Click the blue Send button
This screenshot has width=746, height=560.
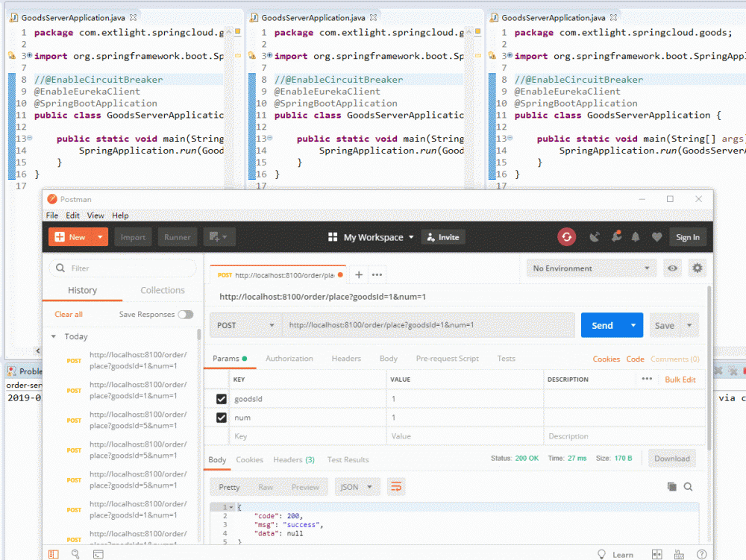602,325
